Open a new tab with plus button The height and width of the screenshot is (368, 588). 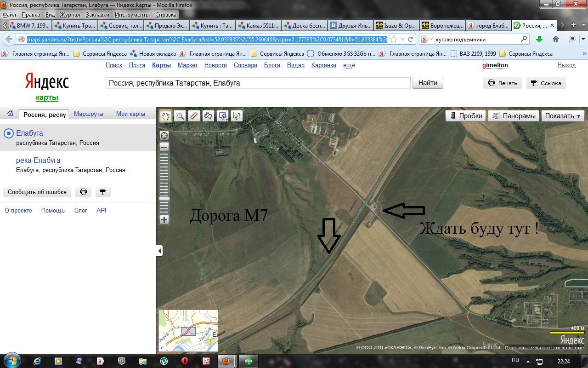(x=573, y=25)
